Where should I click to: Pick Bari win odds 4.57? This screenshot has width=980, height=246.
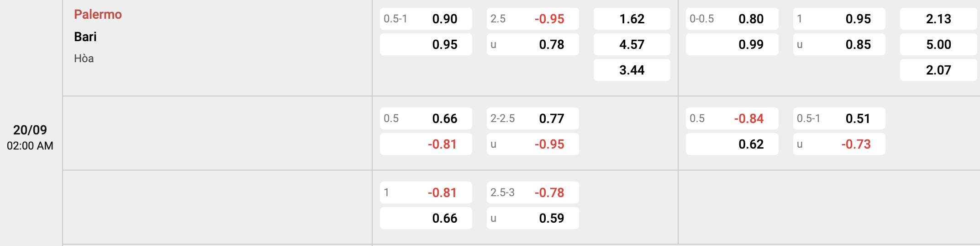click(x=632, y=44)
